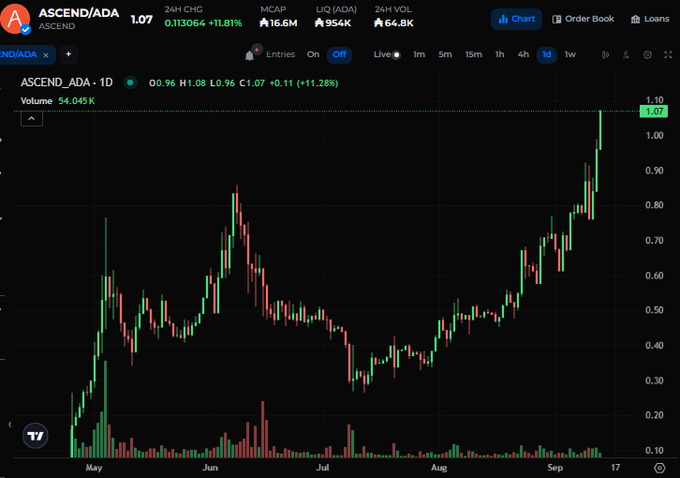The image size is (680, 478).
Task: Click the OHLC close value C1.07
Action: click(x=252, y=83)
